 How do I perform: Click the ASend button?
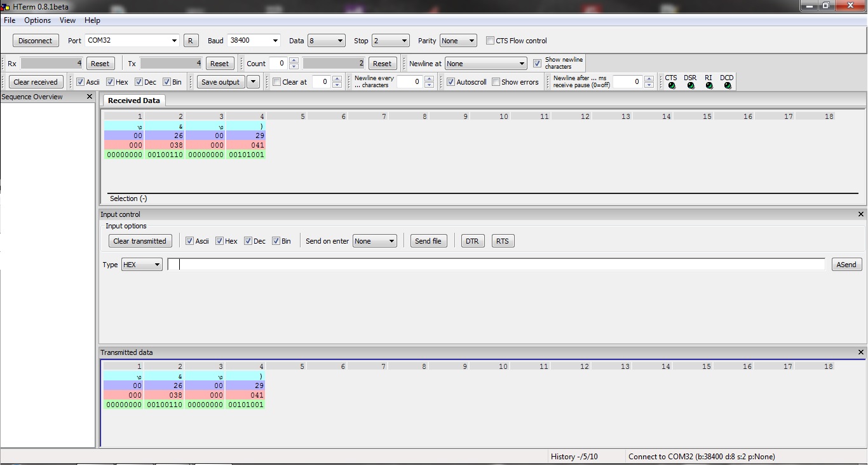coord(846,265)
